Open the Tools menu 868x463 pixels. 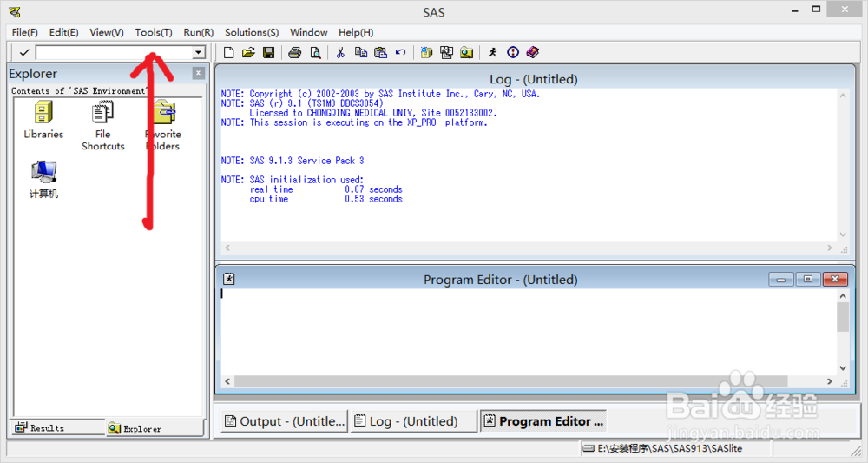(154, 33)
